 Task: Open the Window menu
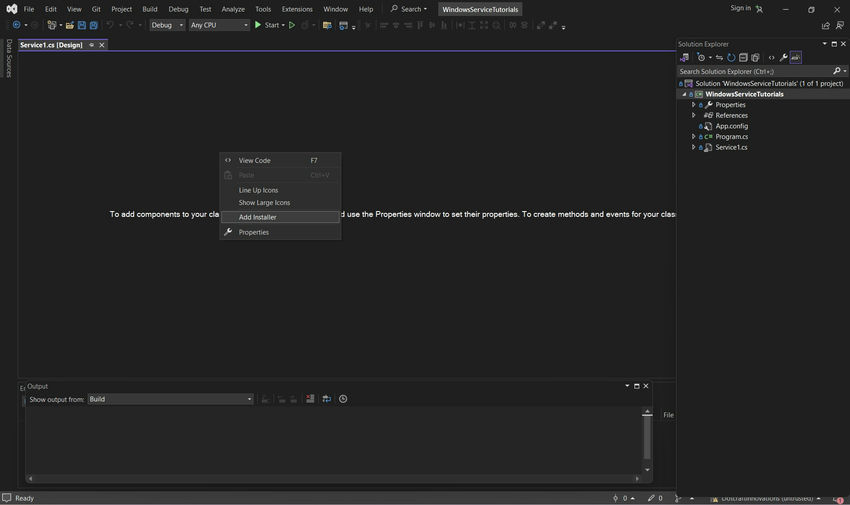click(x=336, y=9)
